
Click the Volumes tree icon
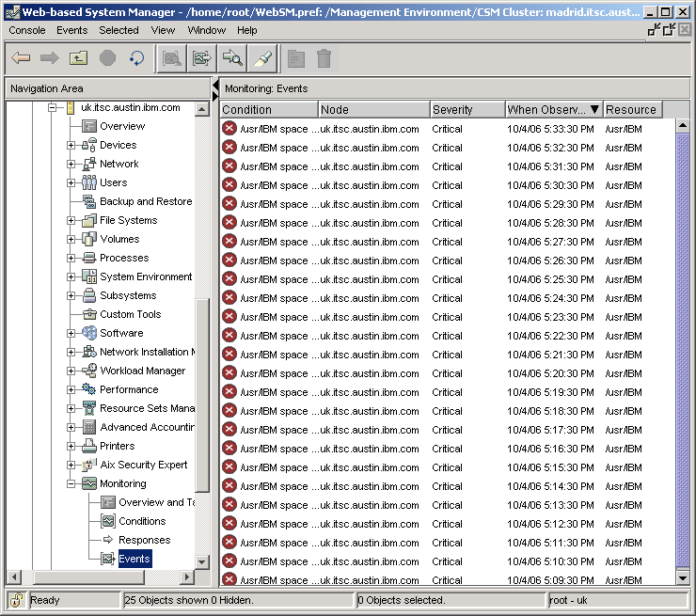click(x=88, y=239)
